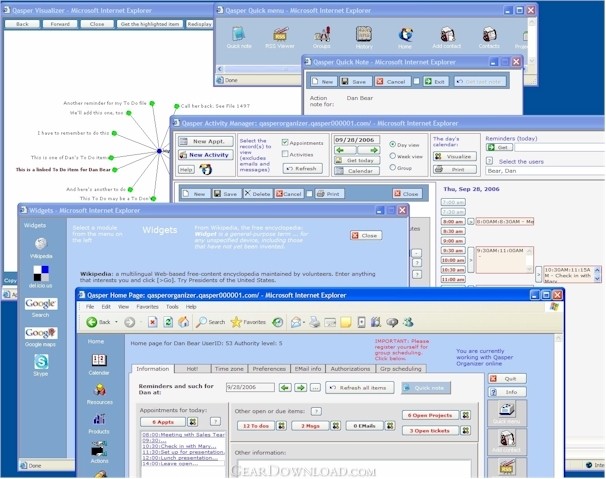Click IE Stop icon in toolbar
Viewport: 606px width, 479px height.
coord(153,322)
